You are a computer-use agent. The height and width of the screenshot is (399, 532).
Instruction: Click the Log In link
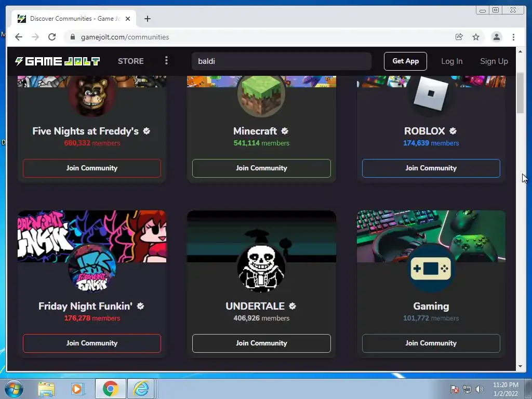pos(451,61)
